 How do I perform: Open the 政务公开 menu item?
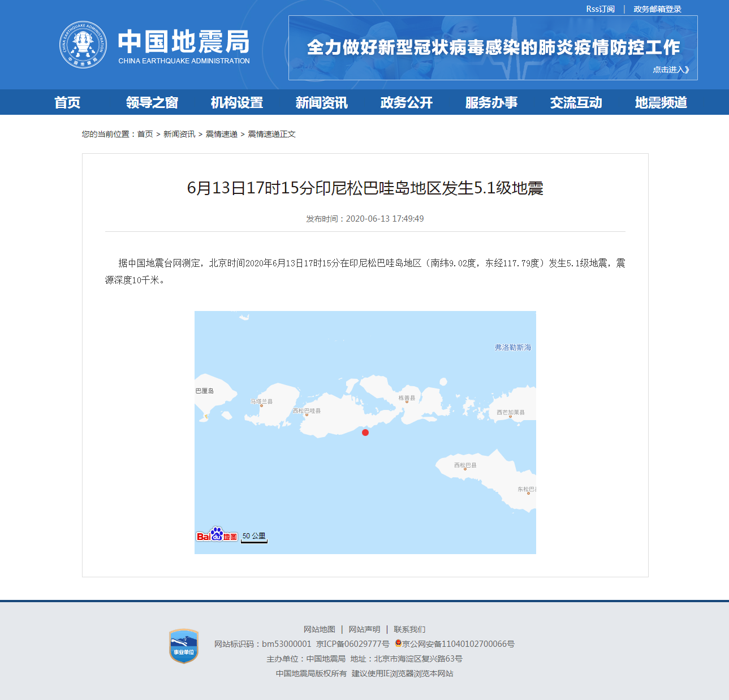pyautogui.click(x=407, y=102)
